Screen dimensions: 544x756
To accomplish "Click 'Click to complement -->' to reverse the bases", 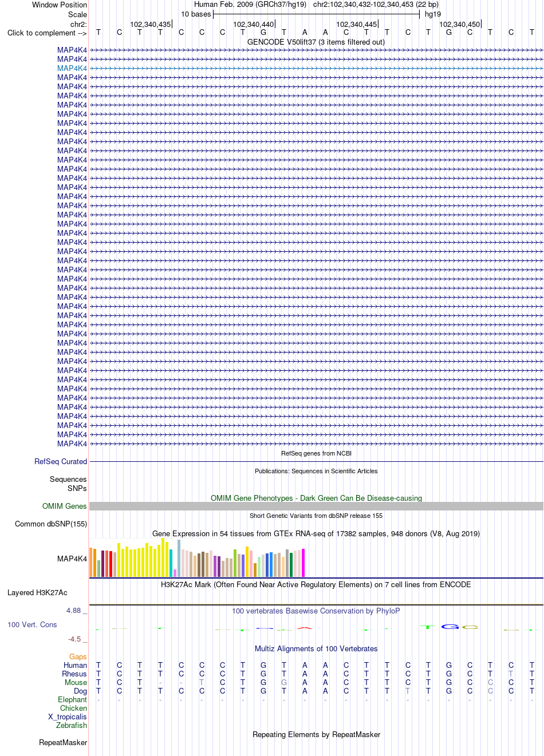I will (47, 33).
